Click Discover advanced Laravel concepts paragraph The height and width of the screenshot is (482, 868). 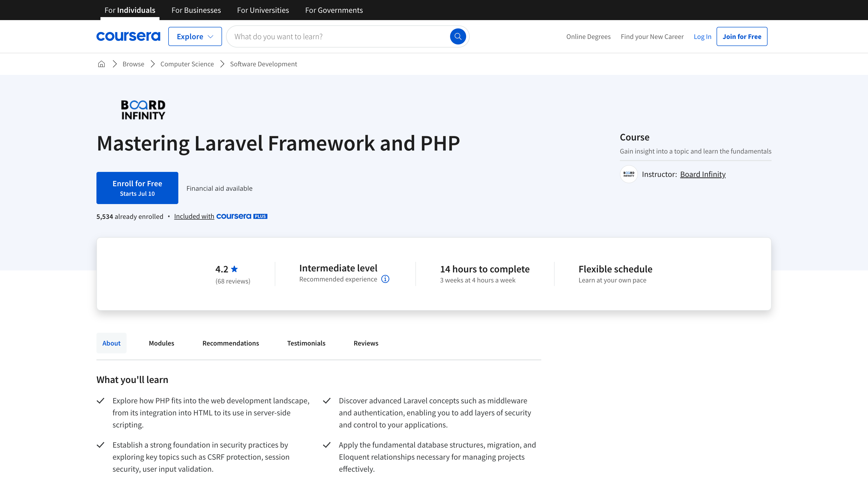coord(435,413)
